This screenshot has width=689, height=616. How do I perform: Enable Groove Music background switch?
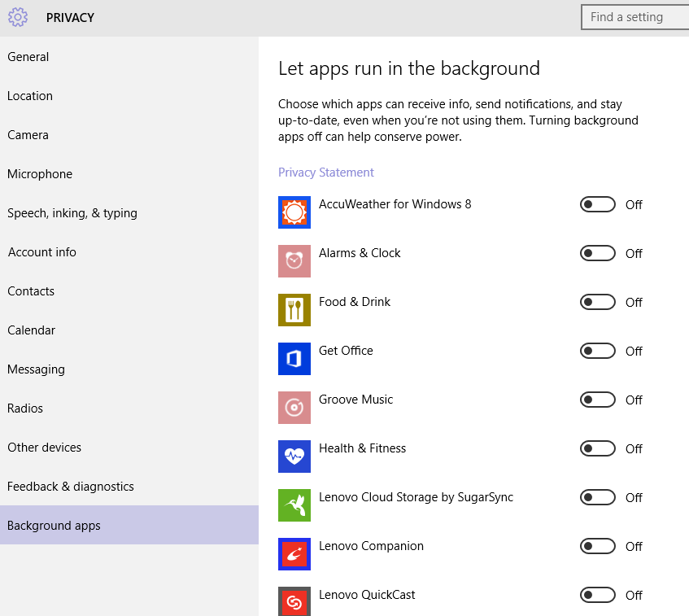coord(598,400)
